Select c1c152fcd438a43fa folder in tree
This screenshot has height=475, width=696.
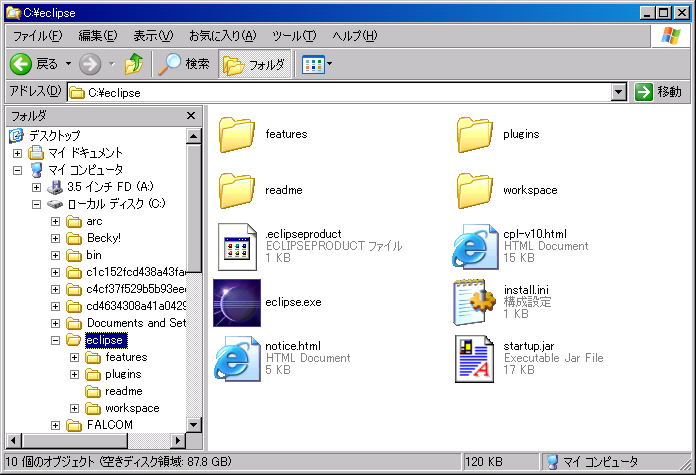pos(136,272)
